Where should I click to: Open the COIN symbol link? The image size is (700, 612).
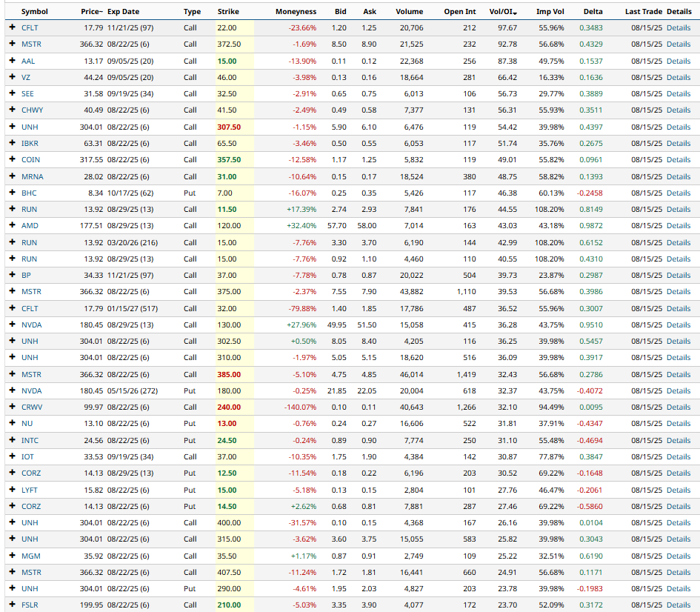(31, 159)
